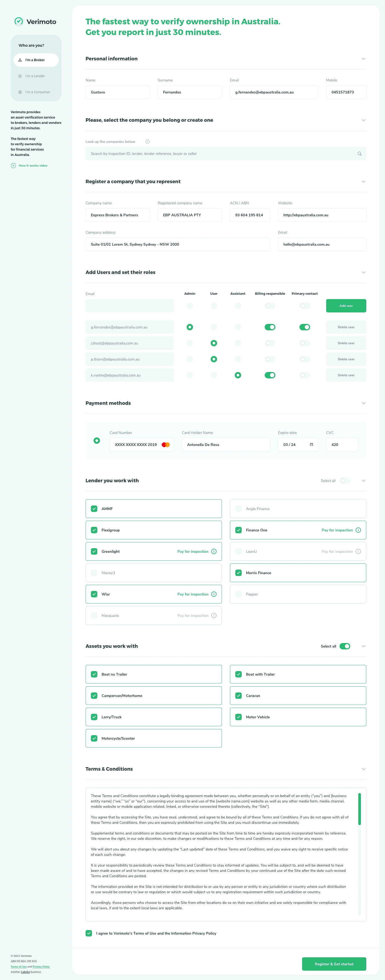Click Pay for inspection on Finance One
Screen dimensions: 385x980
(337, 530)
